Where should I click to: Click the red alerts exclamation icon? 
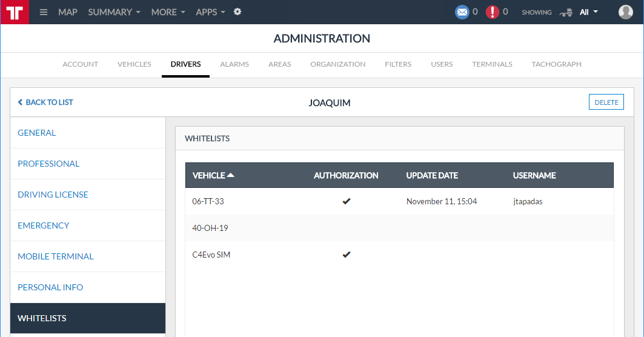point(493,12)
